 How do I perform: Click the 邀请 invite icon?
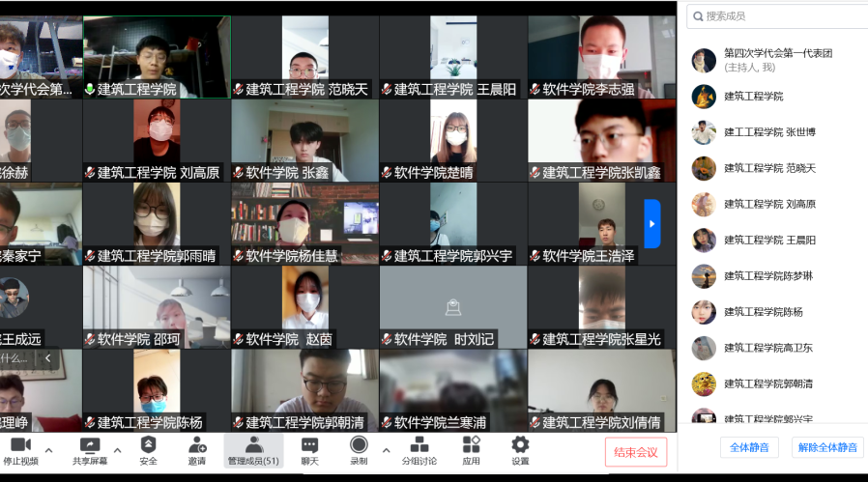click(197, 445)
